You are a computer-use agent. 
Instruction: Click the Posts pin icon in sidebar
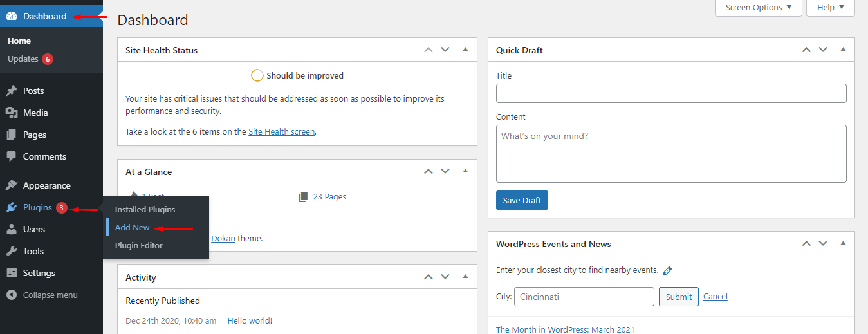coord(12,91)
